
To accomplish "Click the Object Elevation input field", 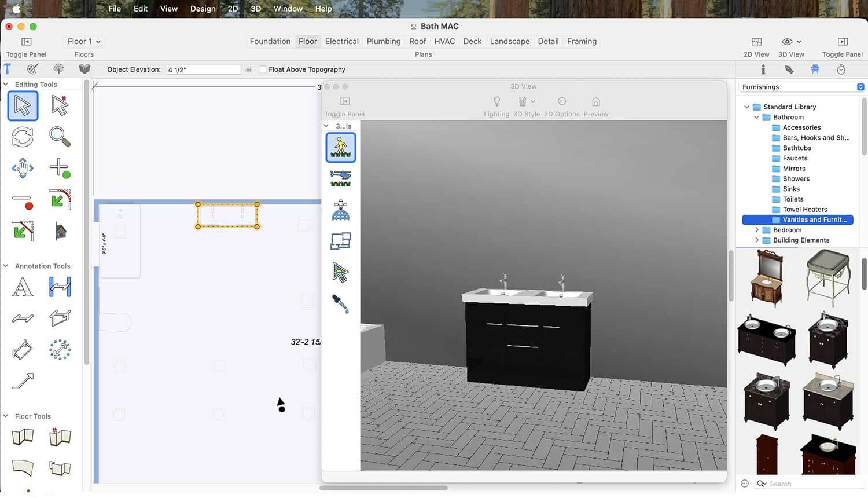I will tap(203, 70).
